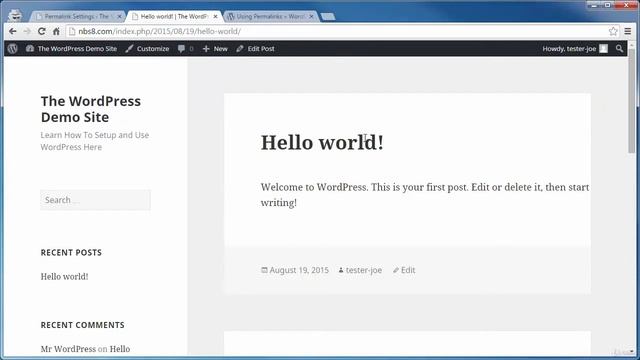The width and height of the screenshot is (640, 360).
Task: Click the RECENT POSTS widget heading
Action: tap(71, 253)
